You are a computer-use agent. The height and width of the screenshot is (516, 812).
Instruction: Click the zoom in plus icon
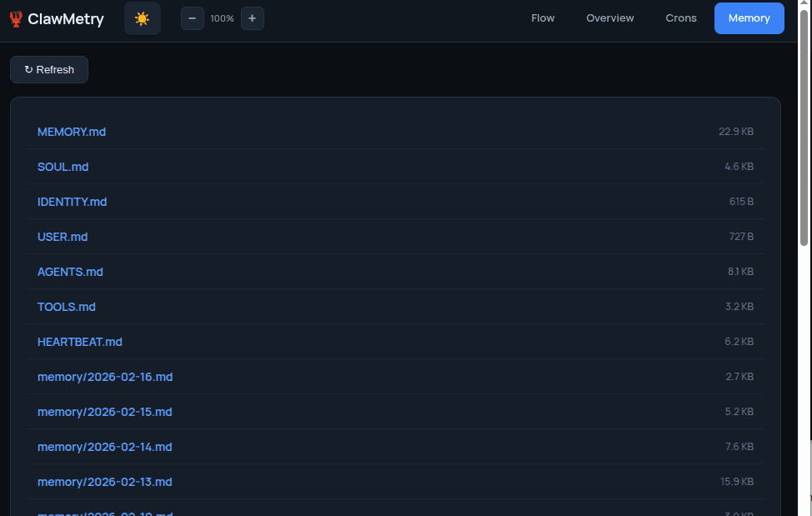(253, 18)
